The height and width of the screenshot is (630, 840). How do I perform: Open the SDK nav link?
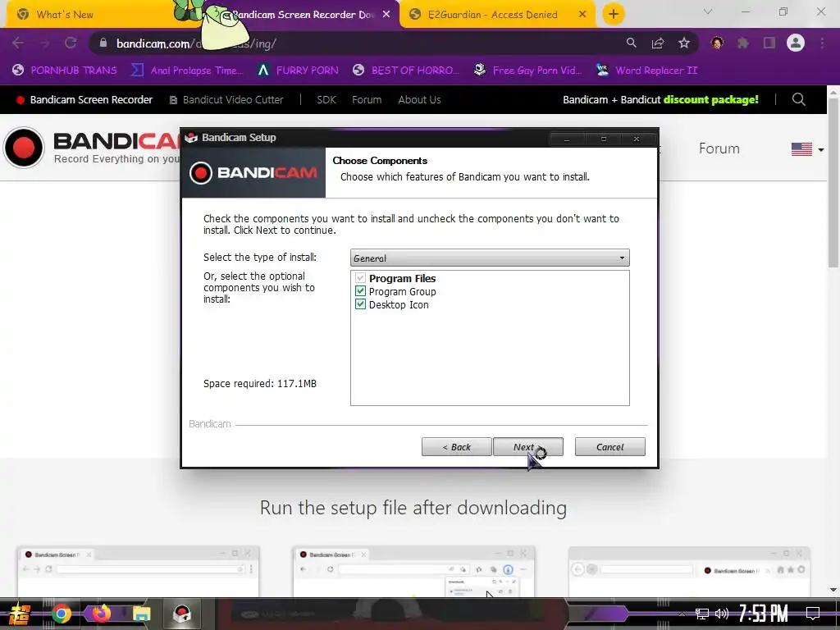[326, 99]
